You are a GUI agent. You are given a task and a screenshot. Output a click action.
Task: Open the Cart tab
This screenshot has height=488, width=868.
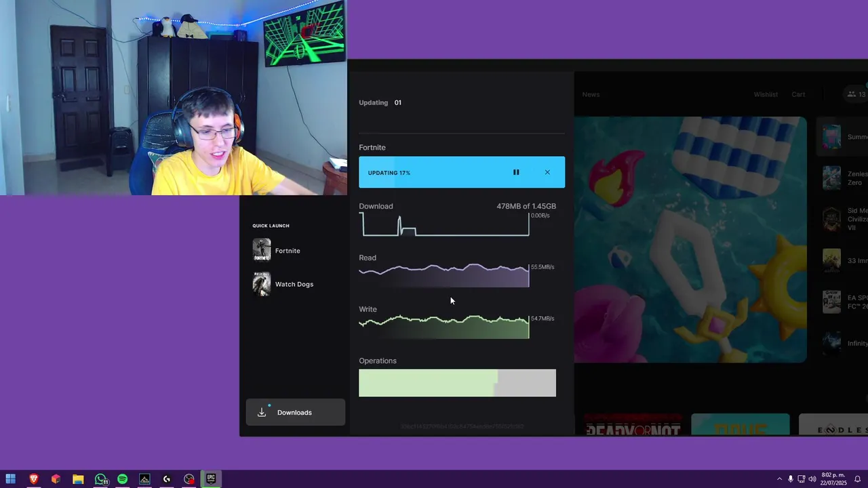pos(798,94)
